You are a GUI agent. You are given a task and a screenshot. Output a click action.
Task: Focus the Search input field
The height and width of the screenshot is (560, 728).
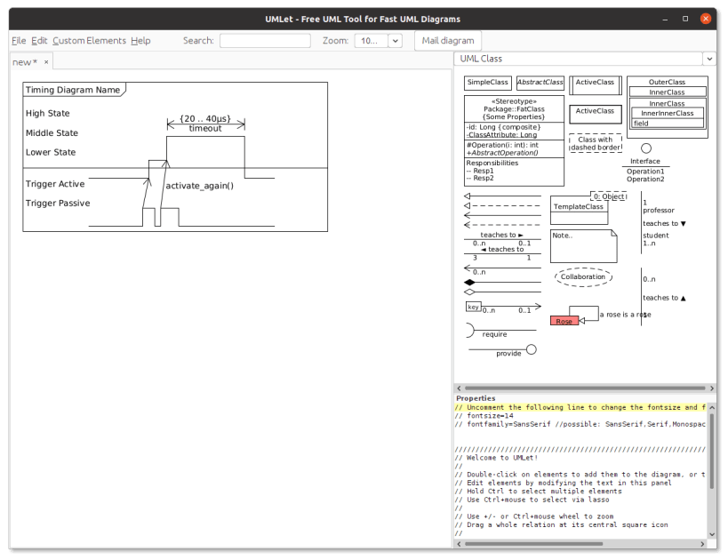tap(265, 41)
